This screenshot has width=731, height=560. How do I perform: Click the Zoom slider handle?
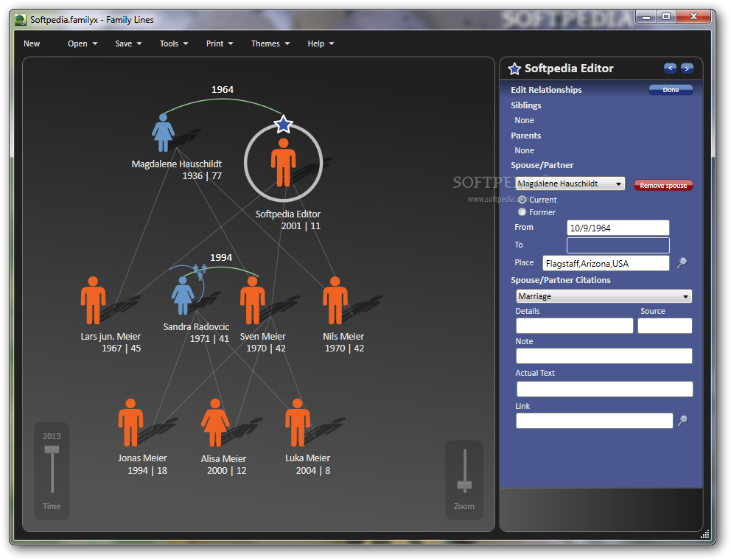click(x=464, y=486)
